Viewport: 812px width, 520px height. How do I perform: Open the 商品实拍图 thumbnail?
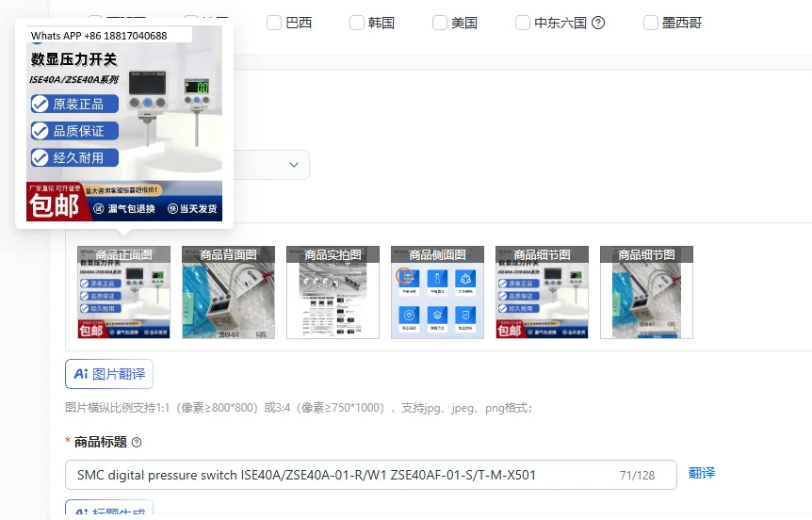(x=333, y=292)
